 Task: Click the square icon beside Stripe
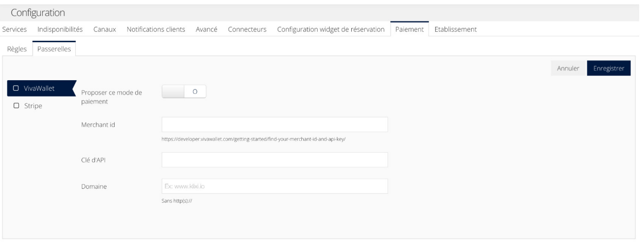point(16,106)
